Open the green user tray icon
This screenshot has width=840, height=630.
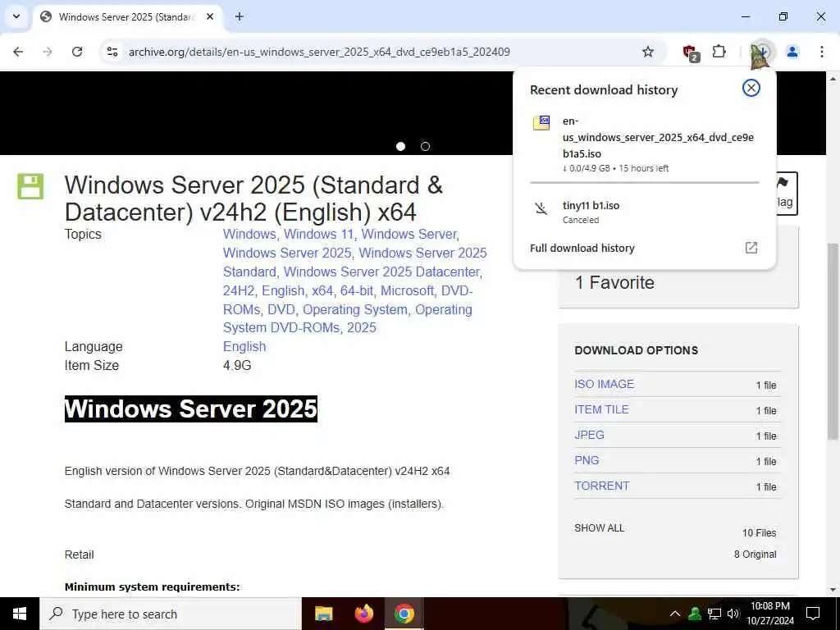point(695,614)
